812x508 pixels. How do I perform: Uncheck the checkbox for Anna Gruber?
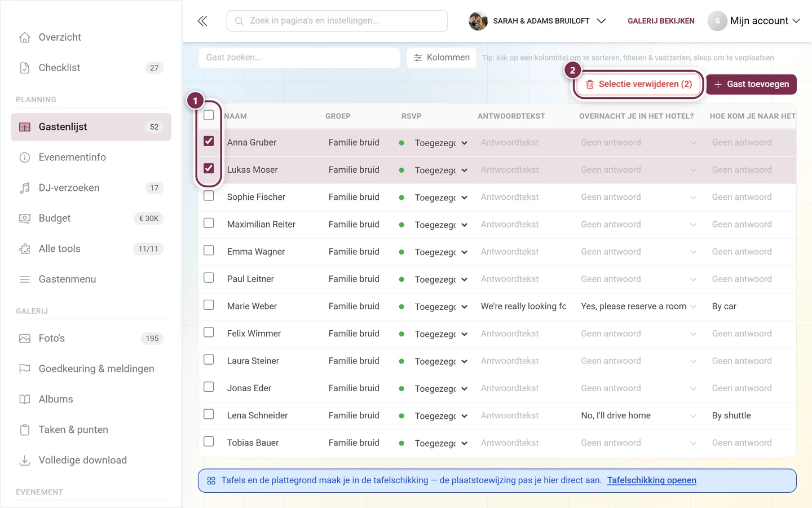click(x=209, y=141)
